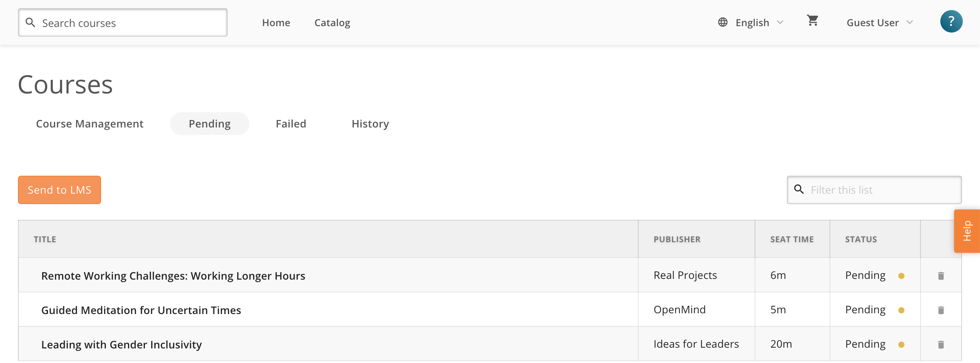Click the blue question mark help icon

click(951, 21)
